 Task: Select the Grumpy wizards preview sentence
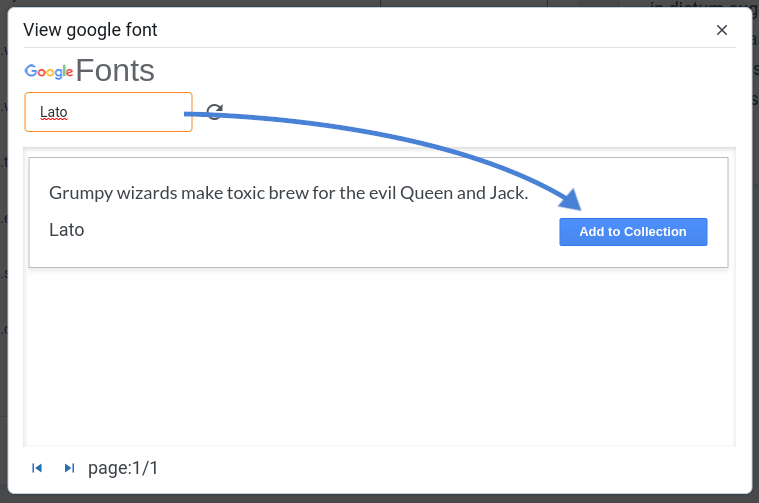pyautogui.click(x=288, y=193)
